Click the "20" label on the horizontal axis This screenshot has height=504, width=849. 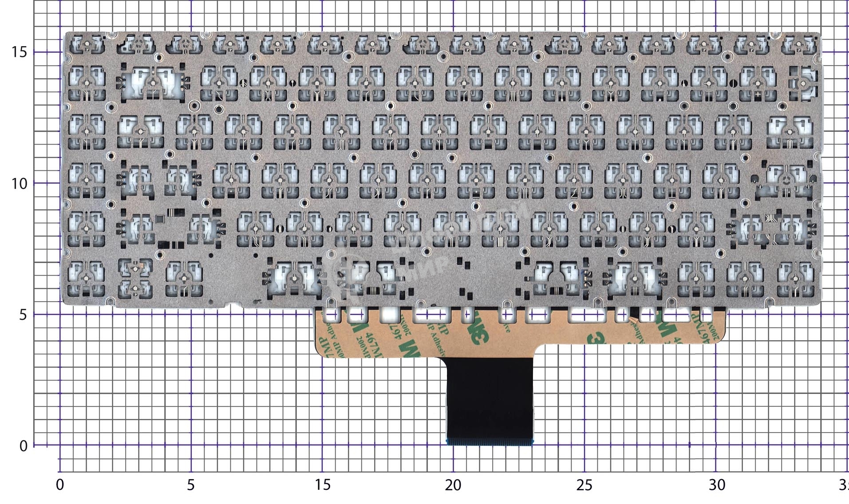(453, 485)
